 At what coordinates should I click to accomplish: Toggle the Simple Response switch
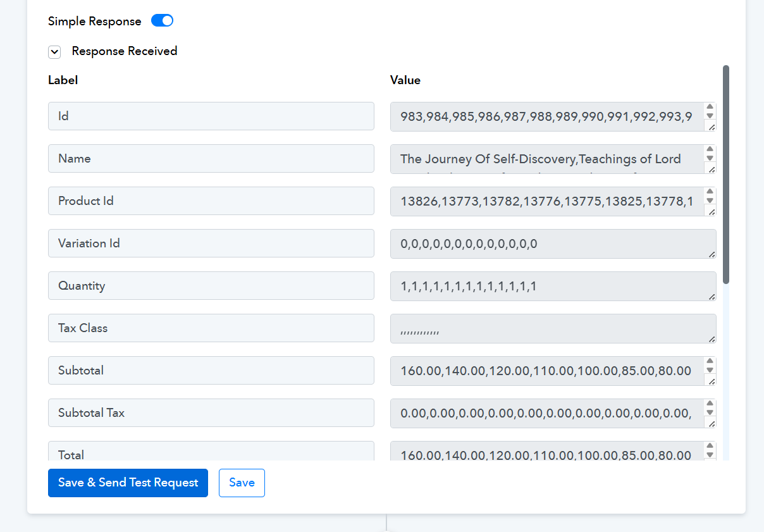[162, 21]
